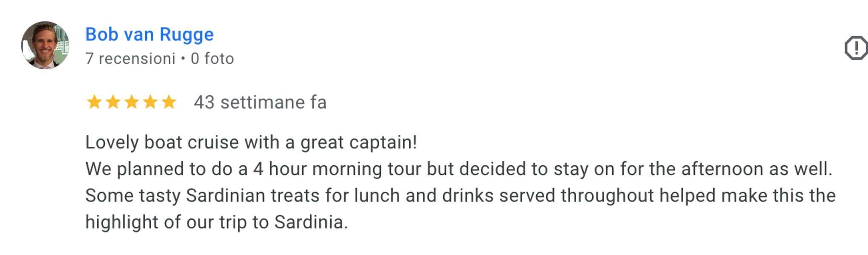Click the "0 foto" reviewer stat

(212, 59)
